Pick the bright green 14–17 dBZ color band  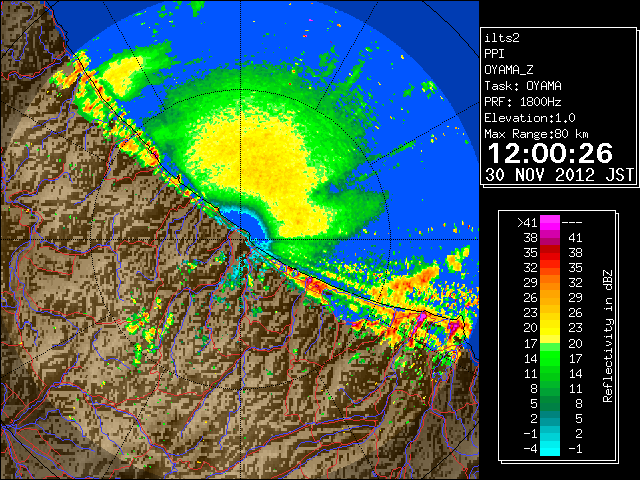click(x=550, y=358)
